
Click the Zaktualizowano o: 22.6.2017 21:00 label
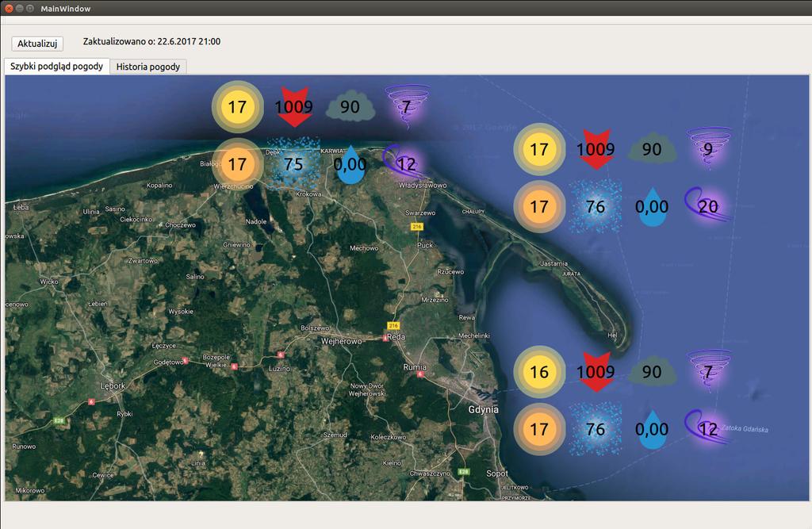(151, 41)
